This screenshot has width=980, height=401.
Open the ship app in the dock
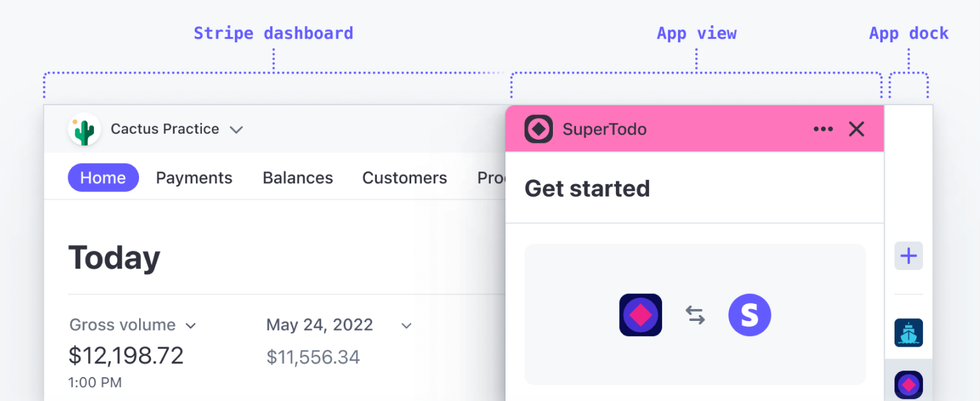pyautogui.click(x=908, y=333)
